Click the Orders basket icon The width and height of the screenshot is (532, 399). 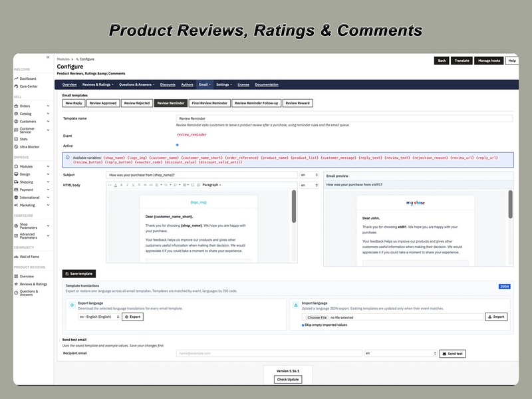16,106
